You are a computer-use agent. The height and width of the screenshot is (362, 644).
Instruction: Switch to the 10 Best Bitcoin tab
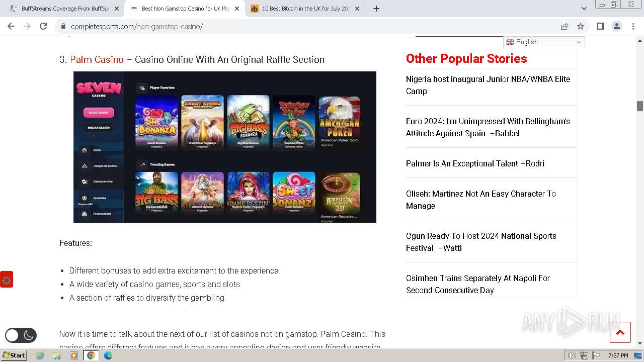304,9
